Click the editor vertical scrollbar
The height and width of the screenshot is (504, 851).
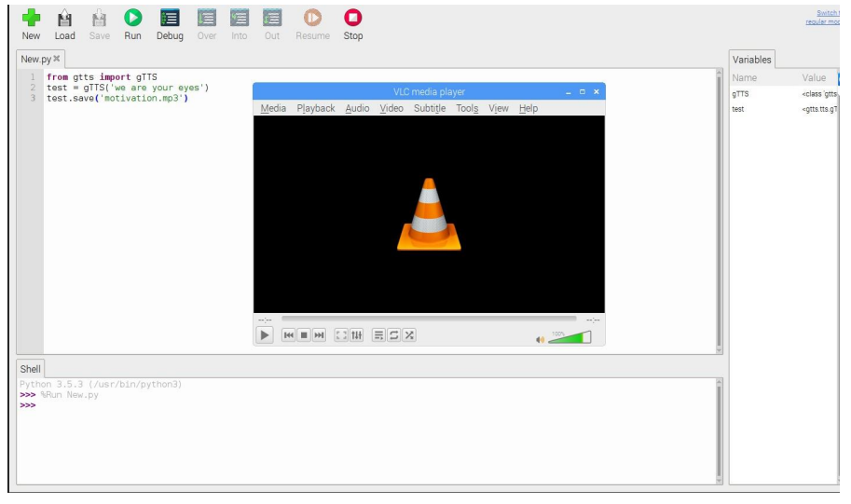[x=720, y=211]
